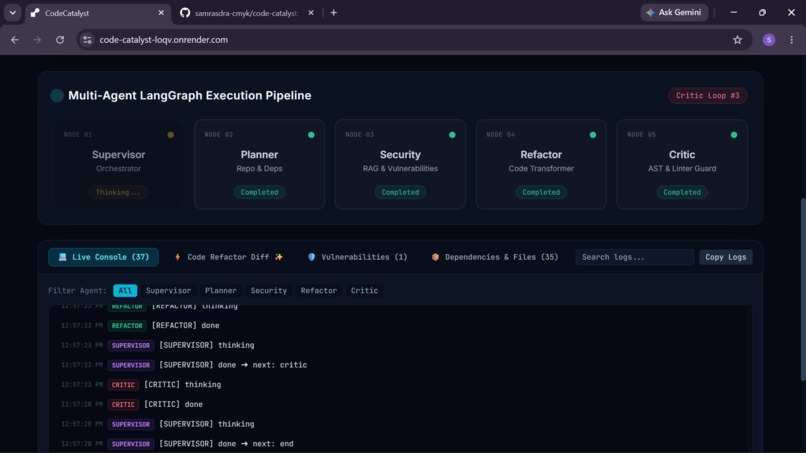Click the shield icon on Vulnerabilities tab
Image resolution: width=806 pixels, height=453 pixels.
[x=312, y=257]
